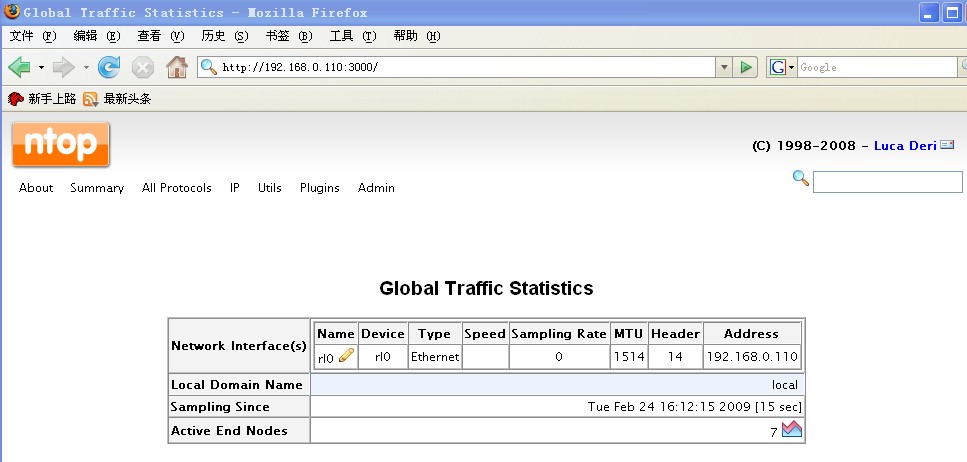The image size is (967, 462).
Task: Click the ntop search input field
Action: pyautogui.click(x=887, y=182)
